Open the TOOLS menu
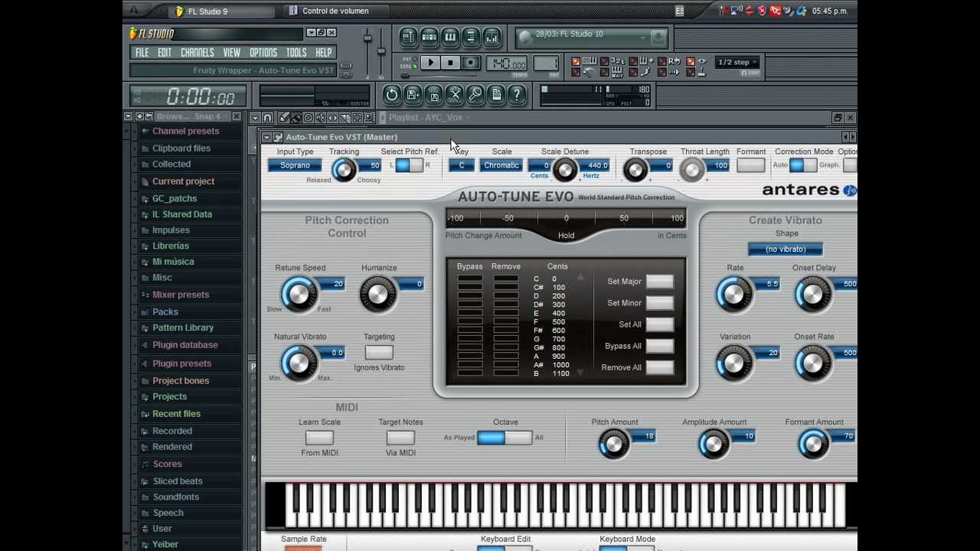This screenshot has width=980, height=551. (296, 53)
